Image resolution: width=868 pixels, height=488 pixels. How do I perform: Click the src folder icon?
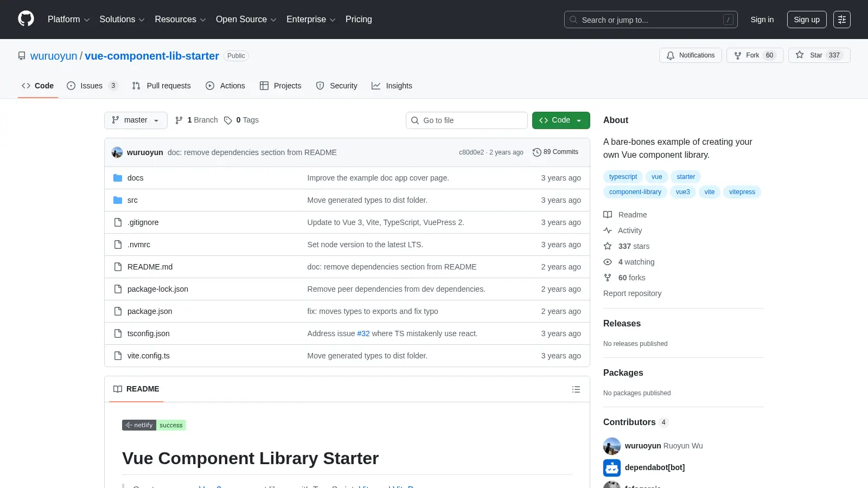pos(118,200)
